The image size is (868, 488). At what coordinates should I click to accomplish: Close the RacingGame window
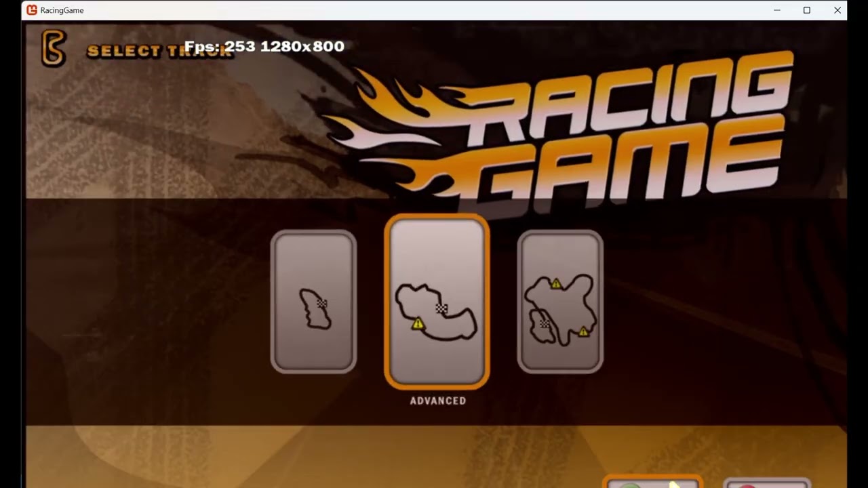point(837,10)
